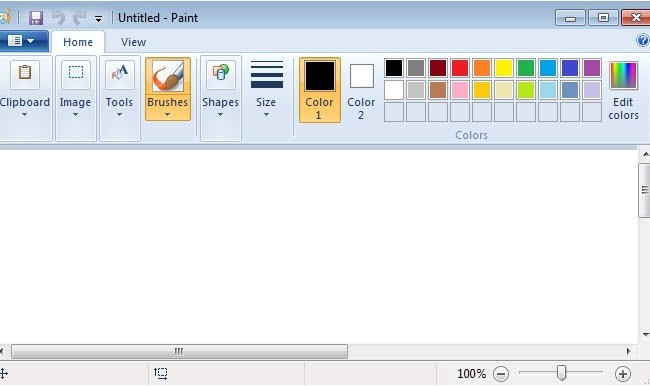Pick the blue-gray palette swatch

(570, 90)
